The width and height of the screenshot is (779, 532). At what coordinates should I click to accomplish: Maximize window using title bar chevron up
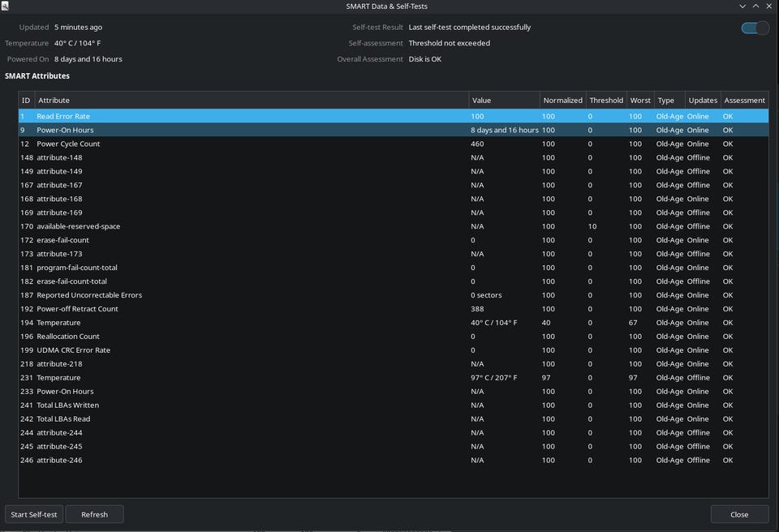[x=755, y=6]
